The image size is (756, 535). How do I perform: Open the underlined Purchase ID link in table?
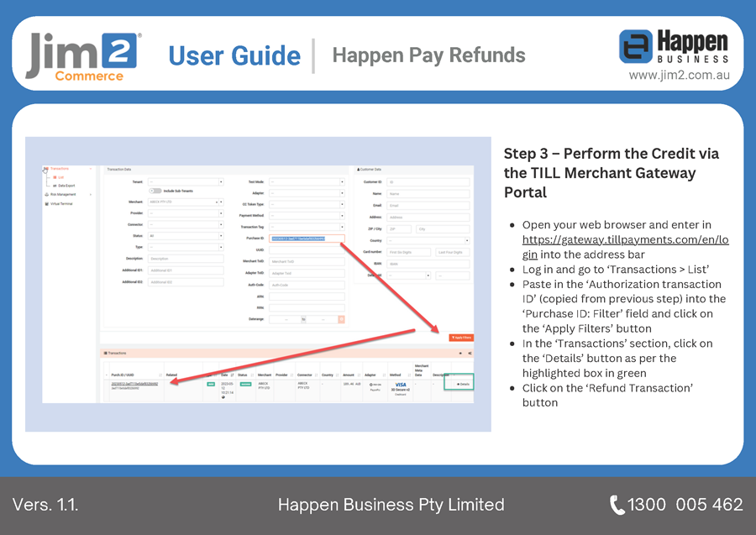[x=134, y=384]
